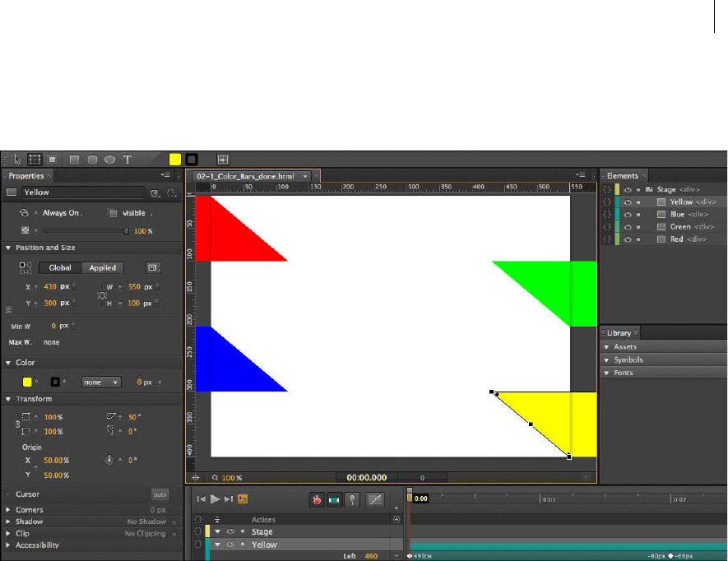Image resolution: width=728 pixels, height=561 pixels.
Task: Open the yellow background swatch in Color section
Action: [x=27, y=382]
